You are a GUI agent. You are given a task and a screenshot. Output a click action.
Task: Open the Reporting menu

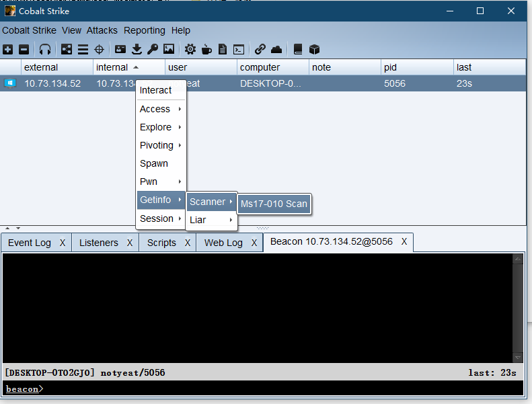(144, 30)
